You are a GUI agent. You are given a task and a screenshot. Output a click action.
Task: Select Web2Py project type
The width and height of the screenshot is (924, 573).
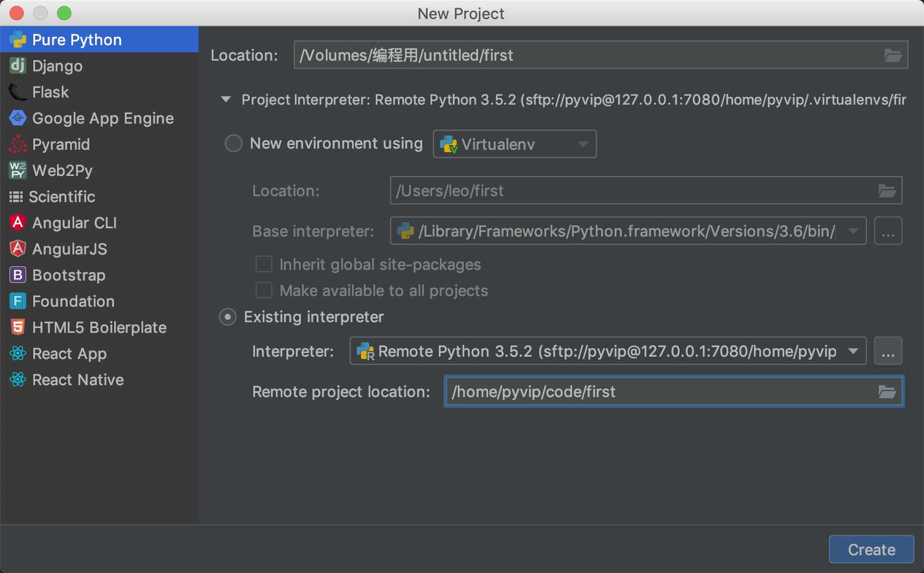[99, 171]
